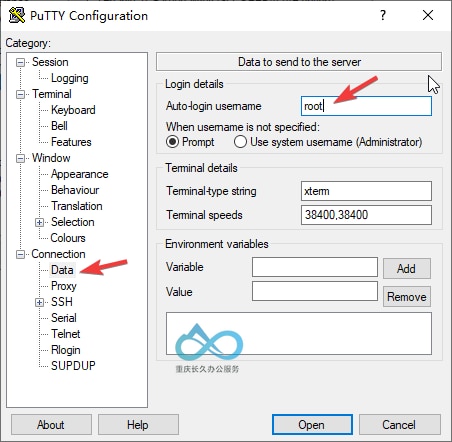Click the question mark help icon
The height and width of the screenshot is (442, 452).
point(383,15)
